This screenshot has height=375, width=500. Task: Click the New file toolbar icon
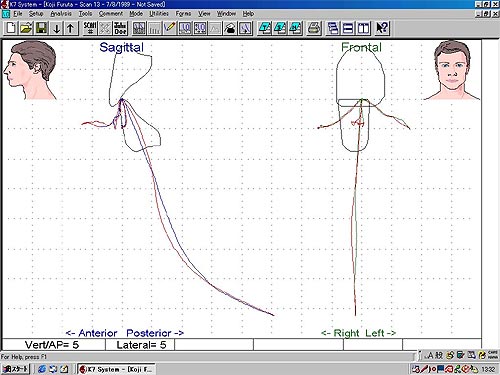(x=11, y=28)
